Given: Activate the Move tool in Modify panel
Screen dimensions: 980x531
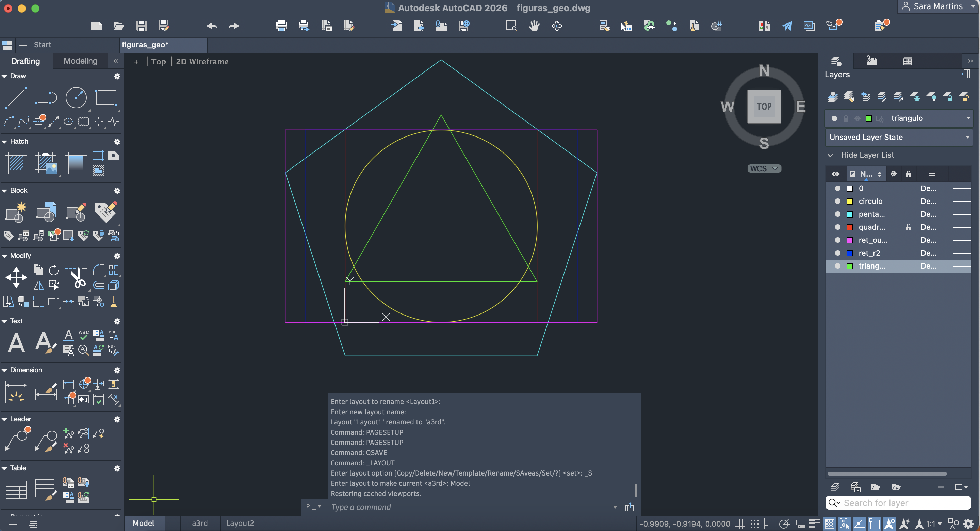Looking at the screenshot, I should point(16,277).
